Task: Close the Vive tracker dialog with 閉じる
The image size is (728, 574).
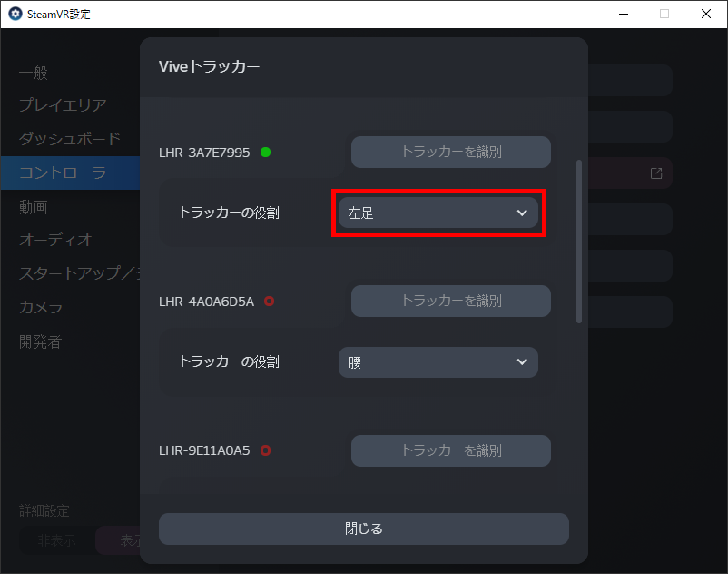Action: (x=363, y=529)
